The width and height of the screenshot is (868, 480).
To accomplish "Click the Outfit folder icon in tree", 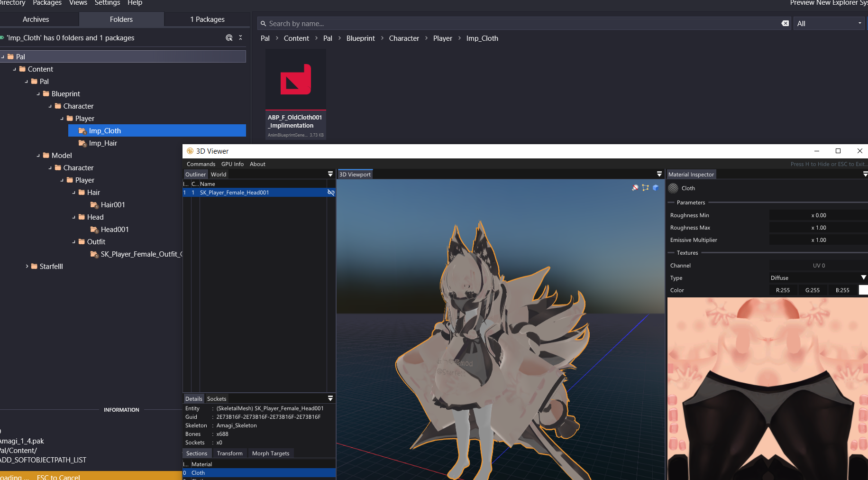I will pyautogui.click(x=82, y=242).
